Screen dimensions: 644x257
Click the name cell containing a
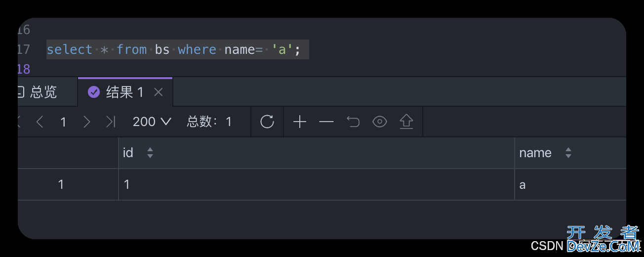[570, 184]
